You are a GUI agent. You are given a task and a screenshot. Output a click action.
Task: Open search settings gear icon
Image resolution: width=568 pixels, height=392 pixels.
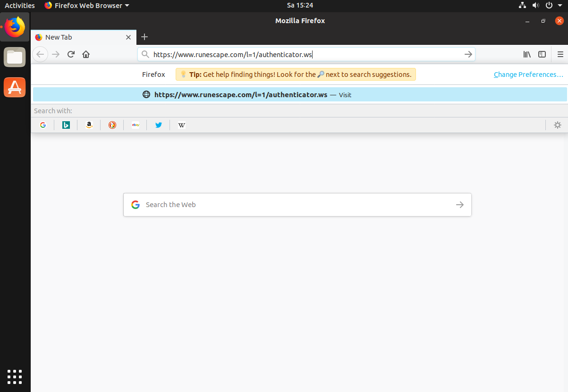pos(558,125)
